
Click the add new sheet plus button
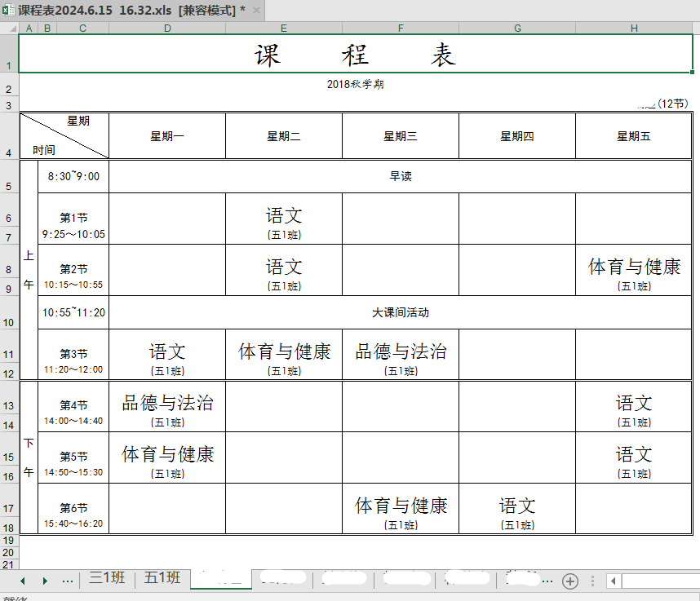pos(570,581)
